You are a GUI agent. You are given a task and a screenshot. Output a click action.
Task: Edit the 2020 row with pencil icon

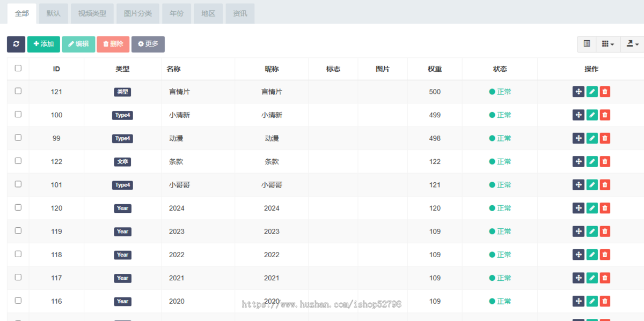click(592, 301)
